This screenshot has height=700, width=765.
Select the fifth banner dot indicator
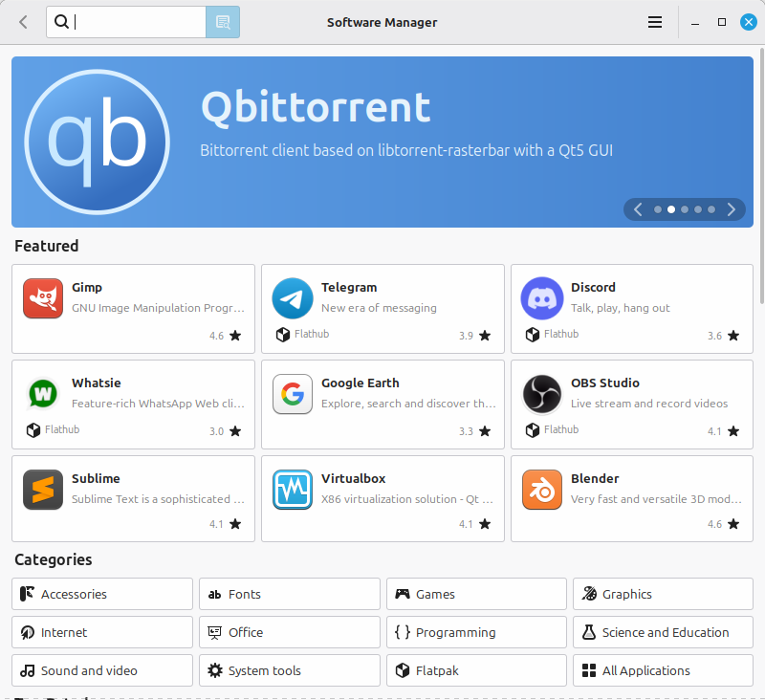click(711, 209)
